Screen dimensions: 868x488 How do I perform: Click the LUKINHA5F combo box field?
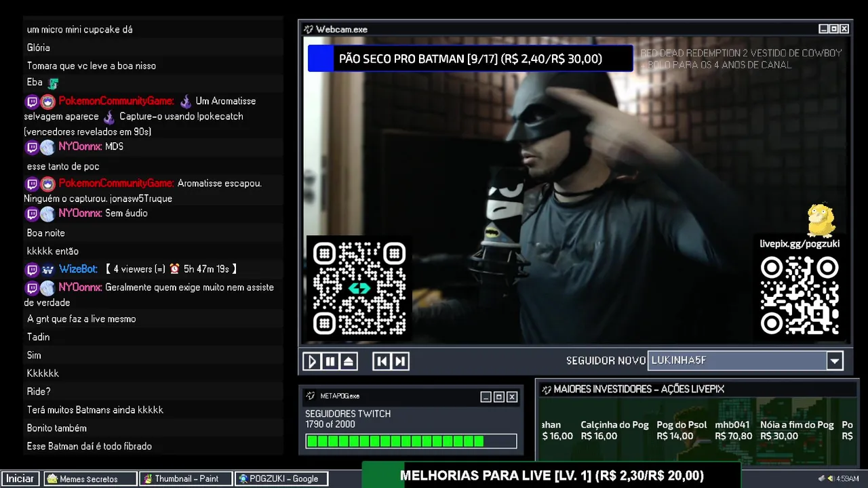click(738, 361)
